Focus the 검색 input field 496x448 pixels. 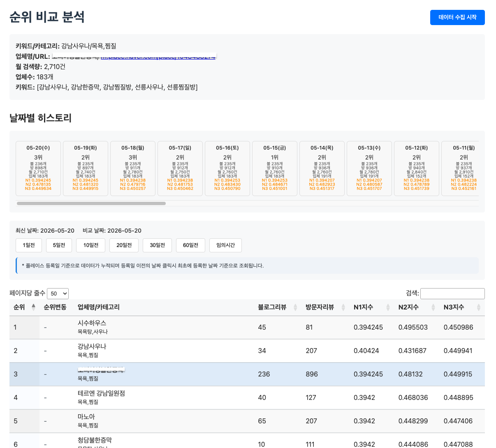pyautogui.click(x=452, y=293)
